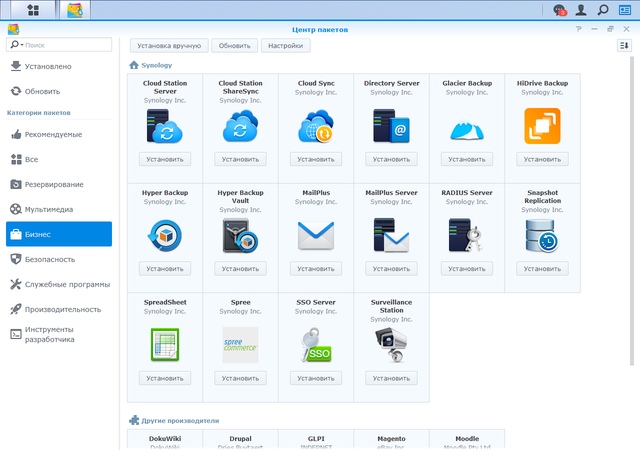
Task: Click the Moodle package title
Action: click(x=467, y=439)
